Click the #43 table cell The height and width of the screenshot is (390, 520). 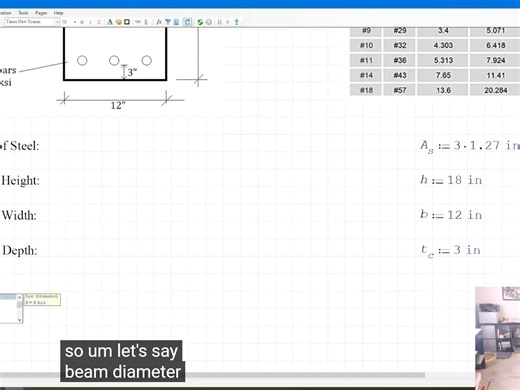tap(400, 75)
